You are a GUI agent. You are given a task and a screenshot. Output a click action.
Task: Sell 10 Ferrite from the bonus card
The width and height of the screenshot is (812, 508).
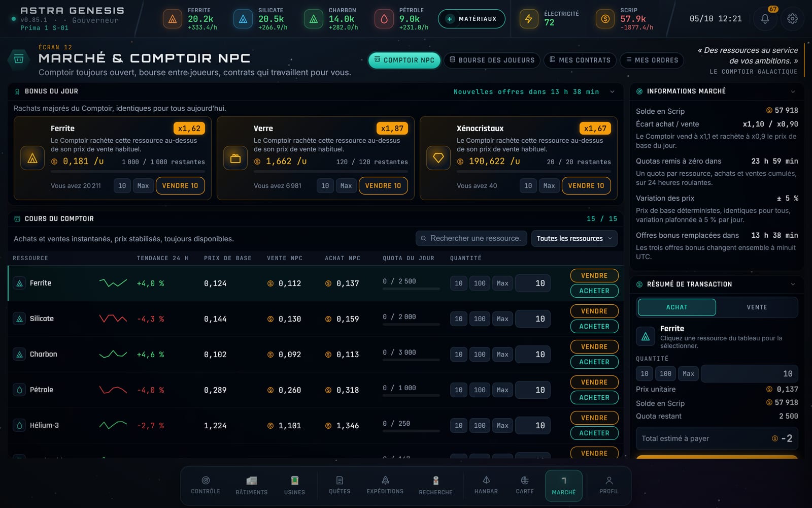[x=180, y=186]
